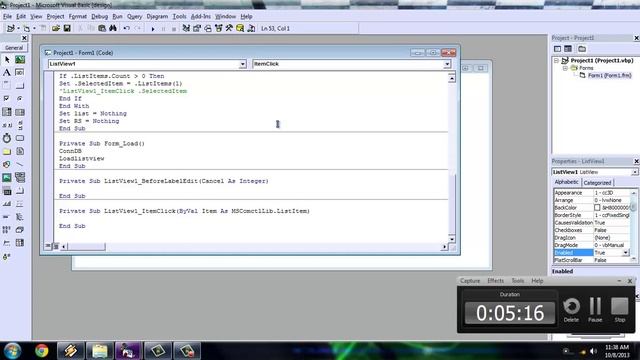Click the Find binoculars toolbar icon
Screen dimensions: 640x360
click(x=113, y=28)
